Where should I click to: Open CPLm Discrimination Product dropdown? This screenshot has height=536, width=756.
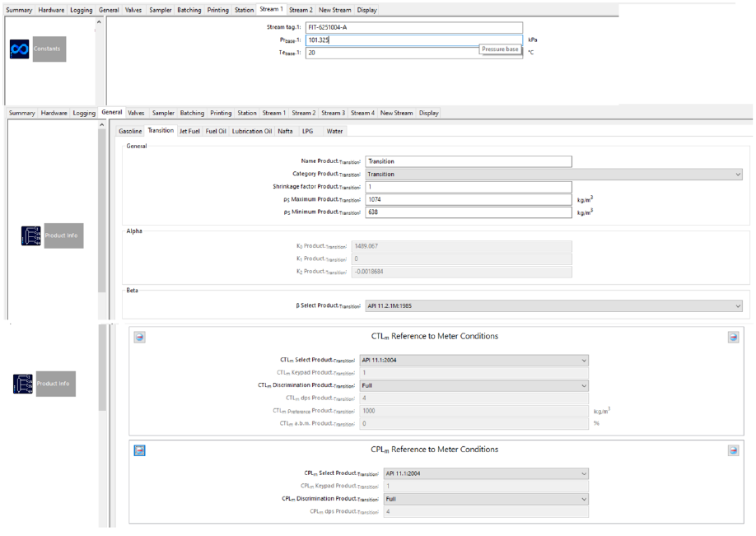click(x=486, y=499)
